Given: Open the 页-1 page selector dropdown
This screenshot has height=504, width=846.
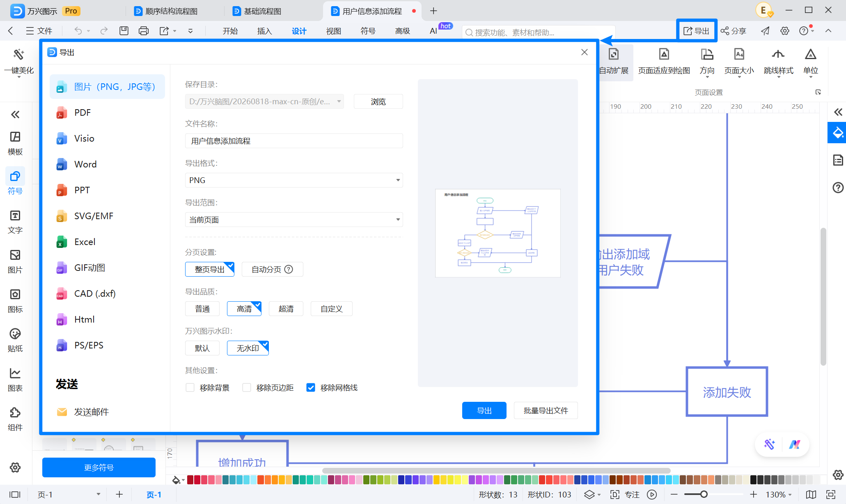Looking at the screenshot, I should (69, 495).
